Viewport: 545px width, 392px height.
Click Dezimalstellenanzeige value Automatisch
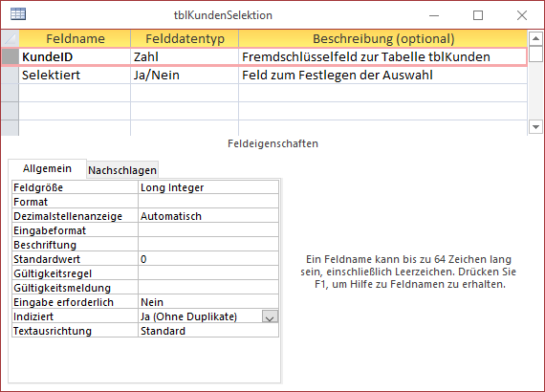pyautogui.click(x=208, y=216)
